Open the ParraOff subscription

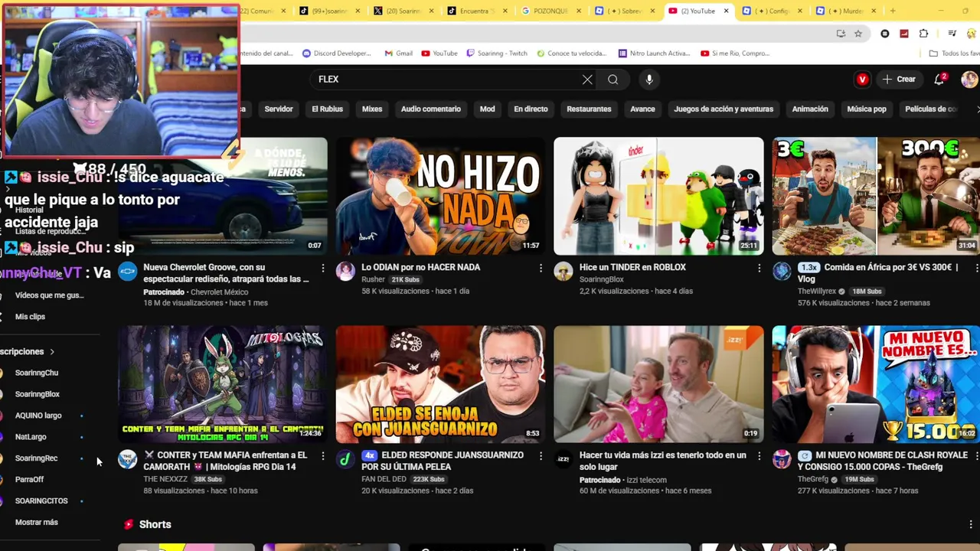click(x=29, y=480)
